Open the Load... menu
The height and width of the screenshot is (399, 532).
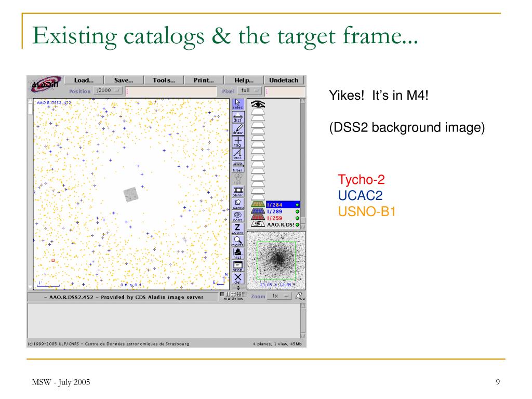click(84, 80)
